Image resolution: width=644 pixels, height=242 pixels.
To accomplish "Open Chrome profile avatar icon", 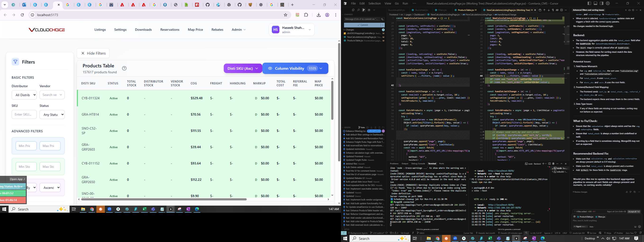I will click(x=327, y=15).
